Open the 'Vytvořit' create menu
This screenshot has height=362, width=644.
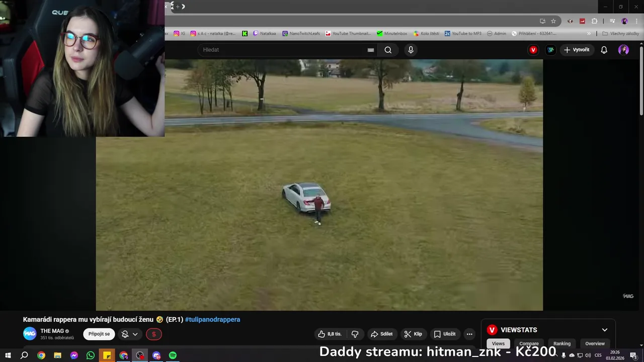click(x=577, y=50)
